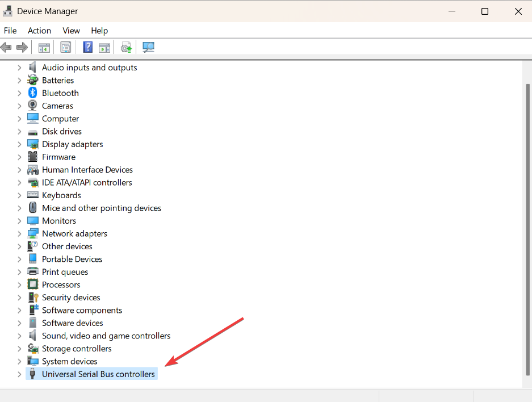The height and width of the screenshot is (402, 532).
Task: Click the blue Bluetooth icon
Action: point(32,93)
